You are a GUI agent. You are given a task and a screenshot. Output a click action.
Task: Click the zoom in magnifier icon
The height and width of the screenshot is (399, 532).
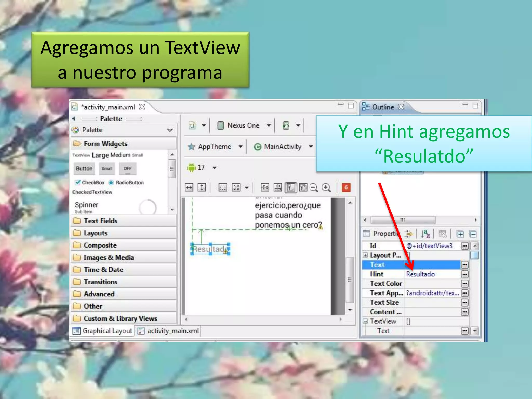326,188
